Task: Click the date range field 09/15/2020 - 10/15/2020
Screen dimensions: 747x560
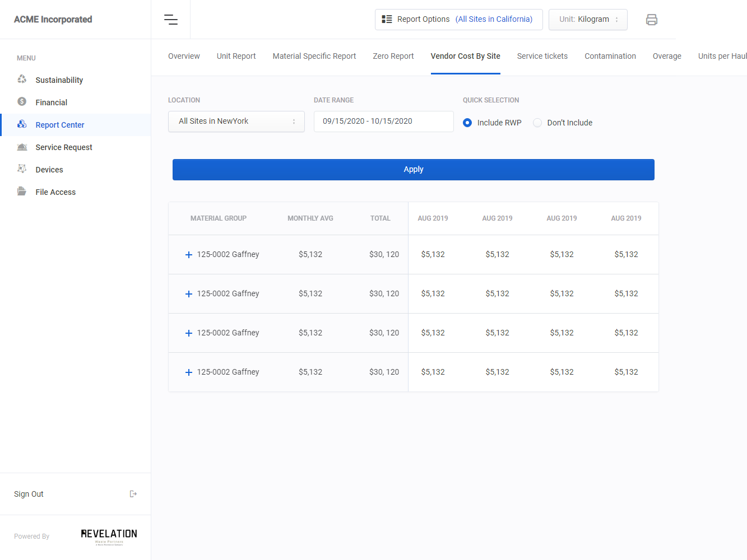Action: (384, 122)
